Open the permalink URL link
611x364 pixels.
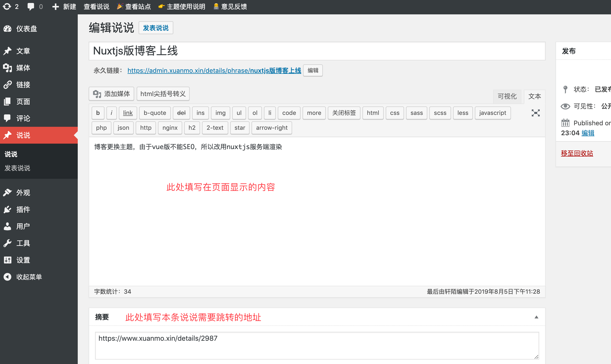214,71
